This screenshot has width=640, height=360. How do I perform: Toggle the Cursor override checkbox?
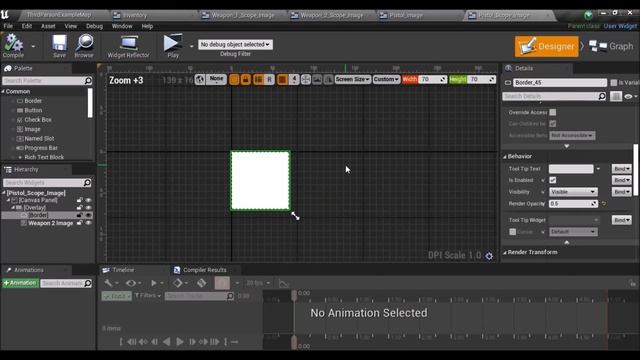click(x=513, y=232)
